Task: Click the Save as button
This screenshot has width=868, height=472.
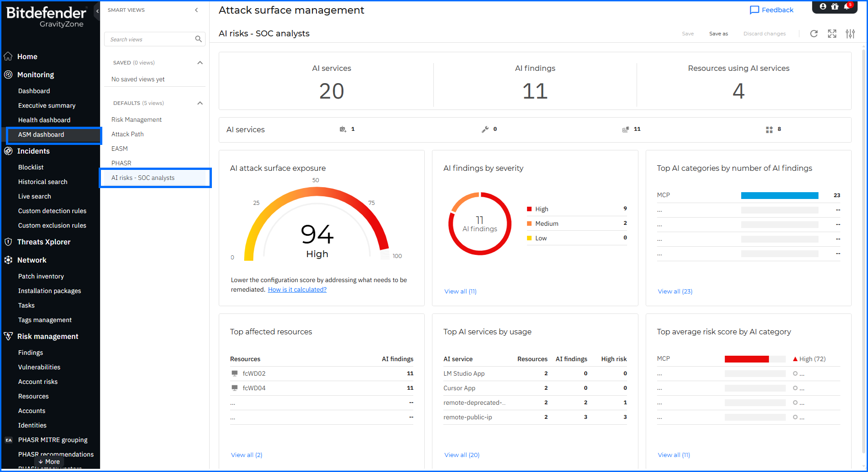Action: [x=718, y=34]
